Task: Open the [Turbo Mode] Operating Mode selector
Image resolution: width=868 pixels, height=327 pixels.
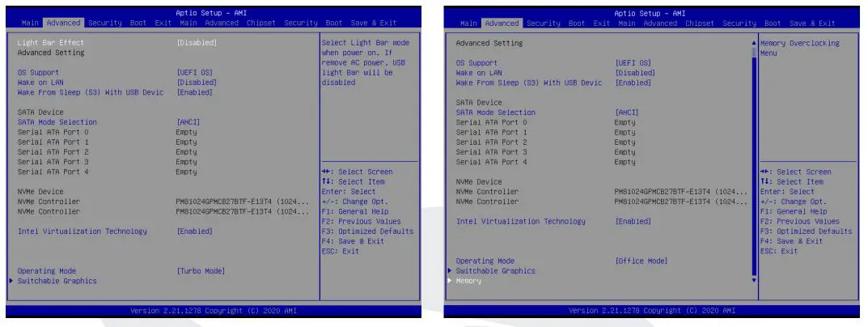Action: pos(200,271)
